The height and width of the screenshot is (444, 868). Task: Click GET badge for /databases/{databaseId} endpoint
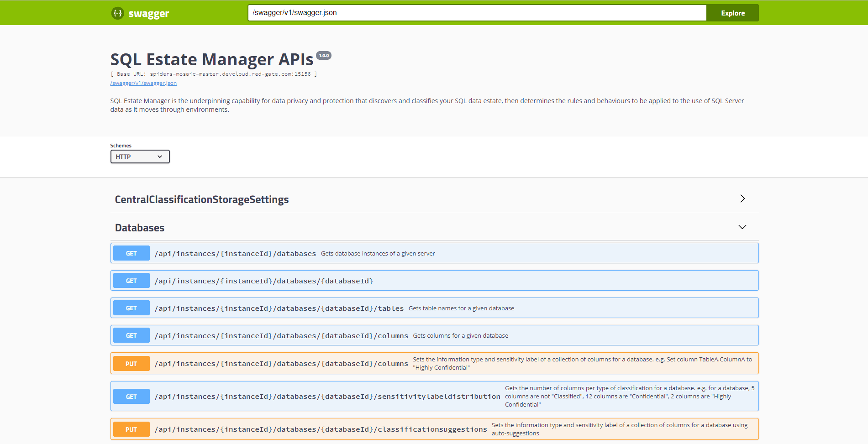tap(132, 281)
